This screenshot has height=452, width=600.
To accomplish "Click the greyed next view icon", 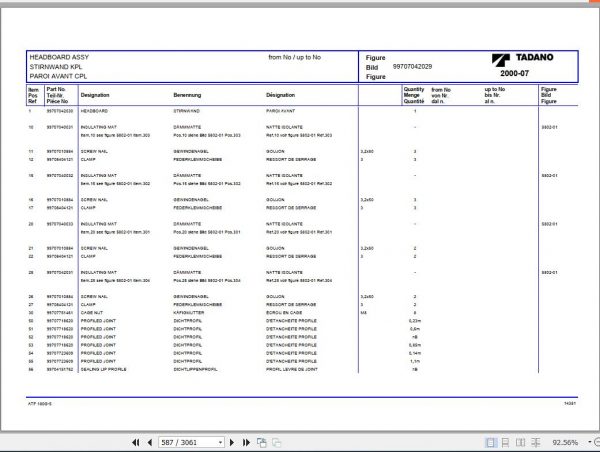I will 276,442.
